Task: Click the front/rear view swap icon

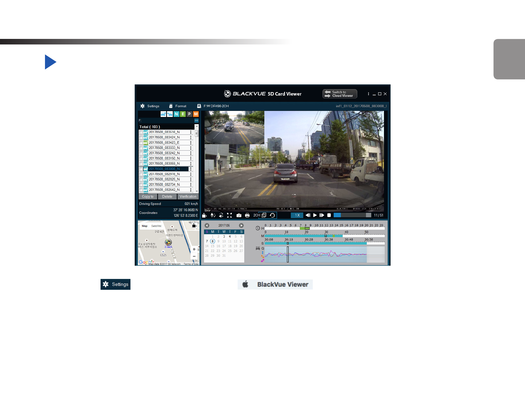Action: coord(204,215)
